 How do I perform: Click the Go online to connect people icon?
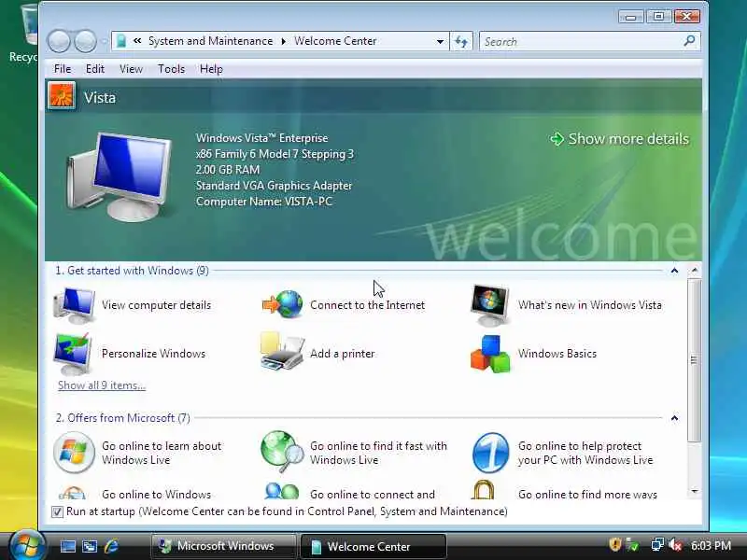click(282, 491)
